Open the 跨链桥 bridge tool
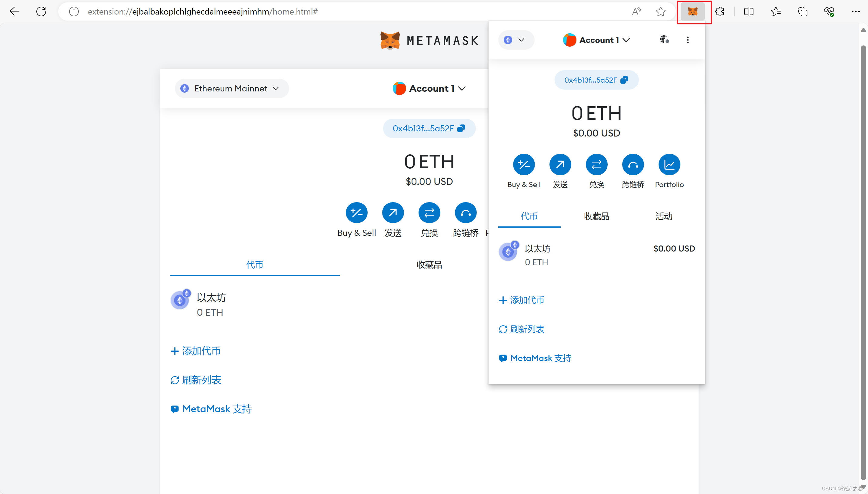The height and width of the screenshot is (494, 868). 633,164
